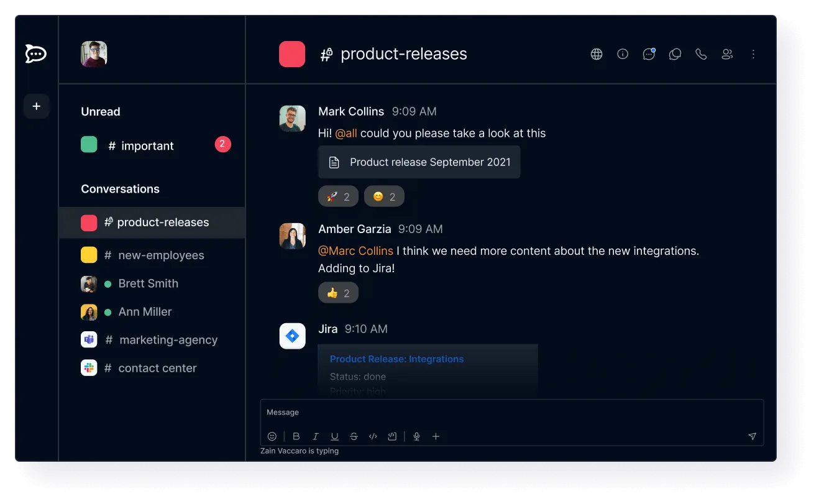Attach a file using the plus icon
Screen dimensions: 819x504
coord(436,436)
